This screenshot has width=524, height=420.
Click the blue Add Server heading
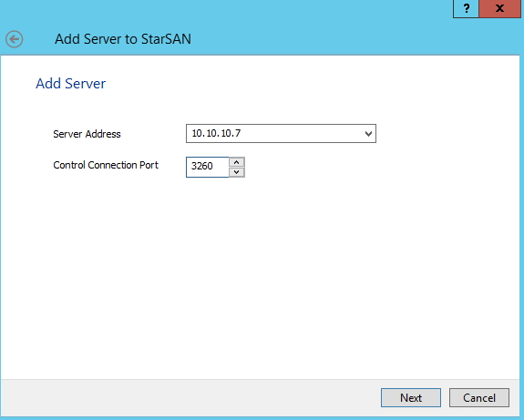71,84
